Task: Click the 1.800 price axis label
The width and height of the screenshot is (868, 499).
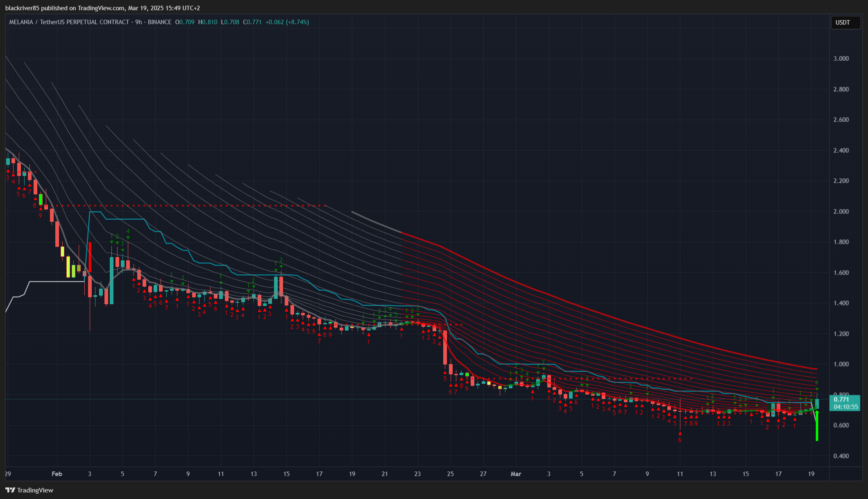Action: tap(841, 242)
